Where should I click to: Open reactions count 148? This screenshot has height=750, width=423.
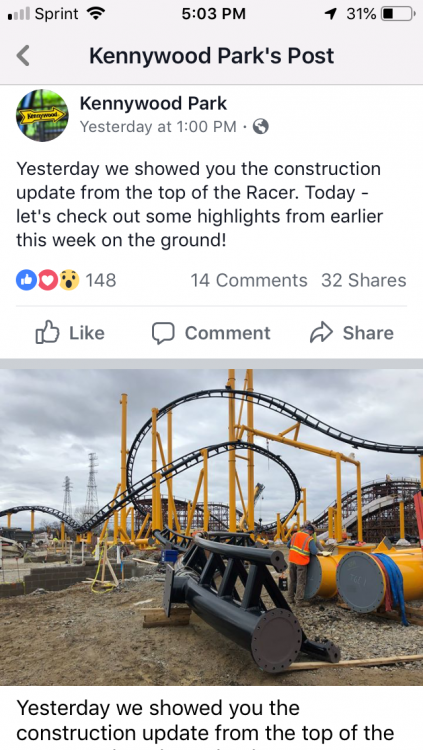coord(100,280)
